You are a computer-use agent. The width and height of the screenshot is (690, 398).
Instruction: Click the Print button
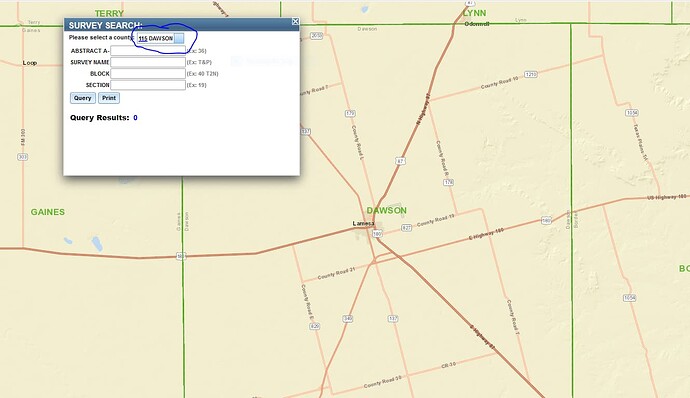pos(109,98)
